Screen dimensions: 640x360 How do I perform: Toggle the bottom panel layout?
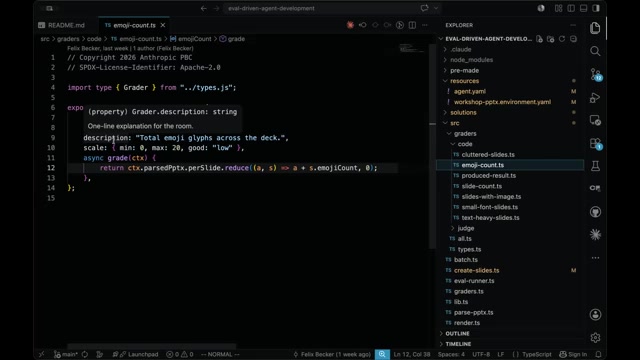584,8
